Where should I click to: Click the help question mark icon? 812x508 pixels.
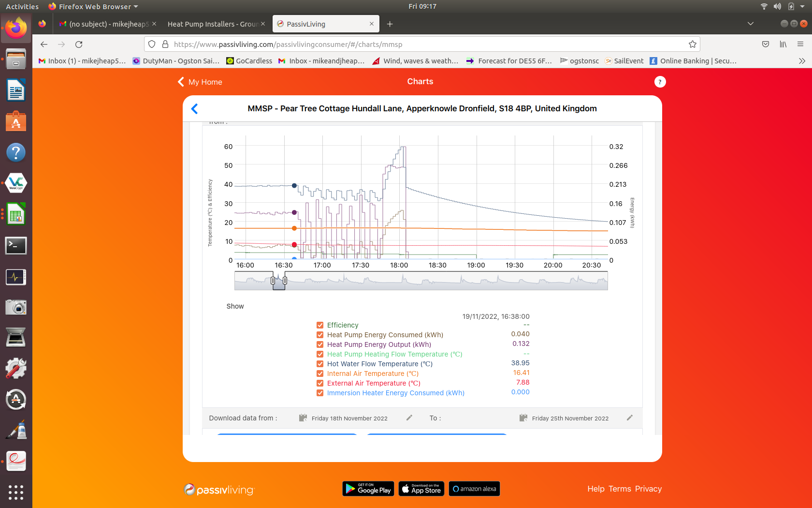coord(660,82)
